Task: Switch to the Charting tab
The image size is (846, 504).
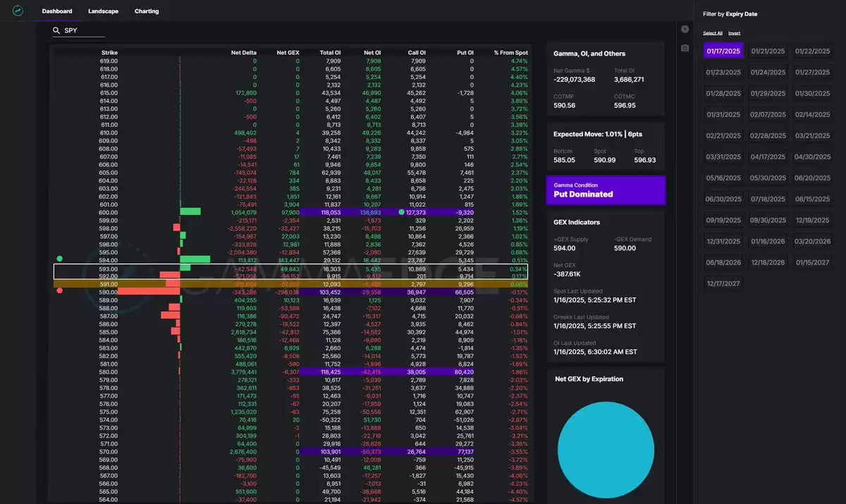Action: point(147,11)
